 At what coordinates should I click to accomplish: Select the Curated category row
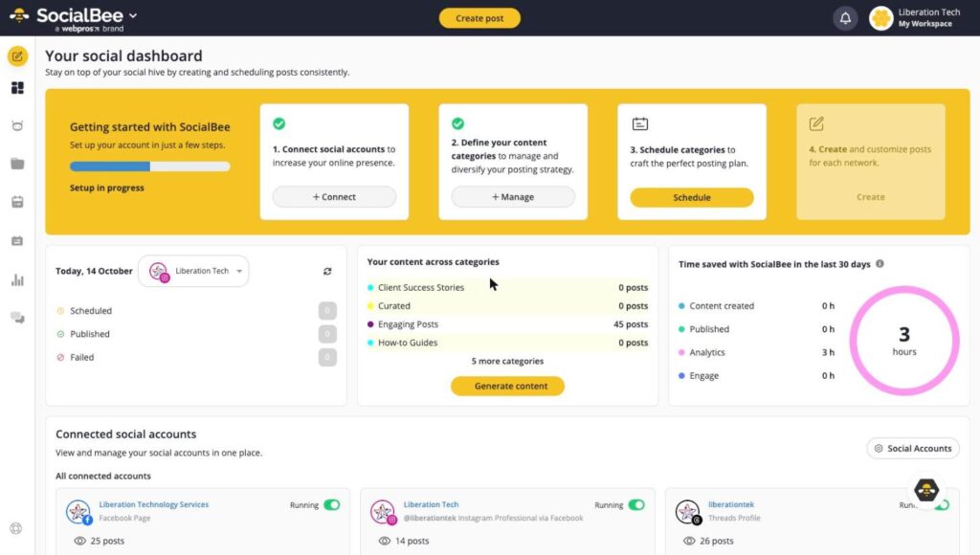tap(507, 305)
